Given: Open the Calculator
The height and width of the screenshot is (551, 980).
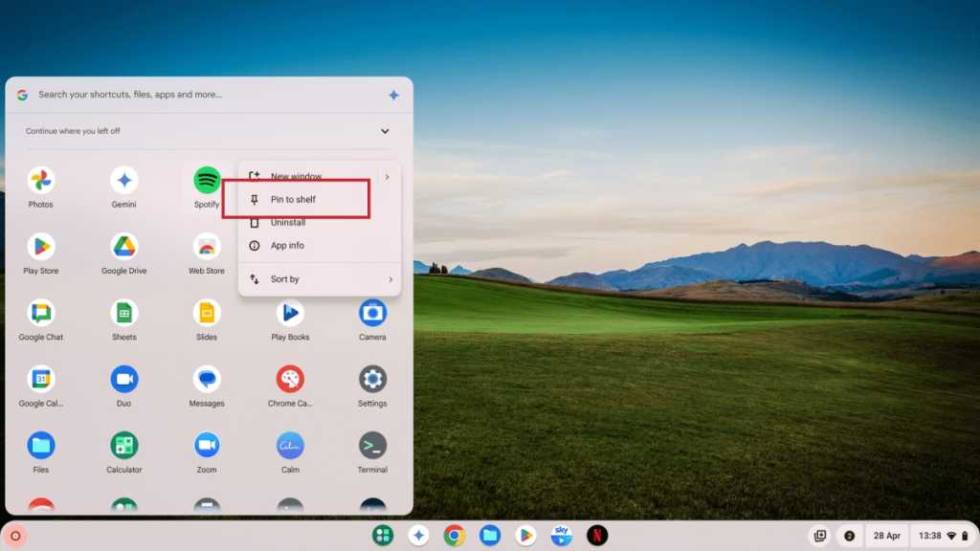Looking at the screenshot, I should click(x=123, y=447).
